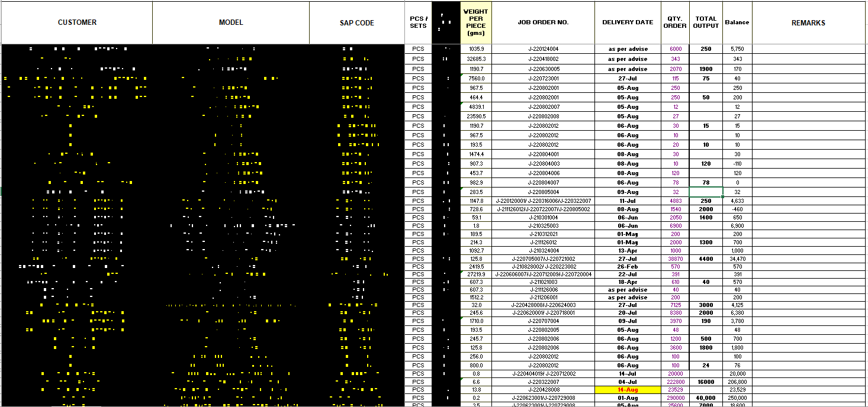Select the yellow highlighted 14-Aug delivery date cell

point(627,390)
